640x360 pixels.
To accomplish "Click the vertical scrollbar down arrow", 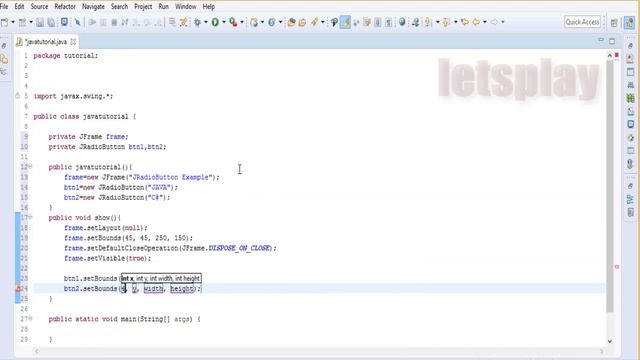I will pyautogui.click(x=610, y=341).
